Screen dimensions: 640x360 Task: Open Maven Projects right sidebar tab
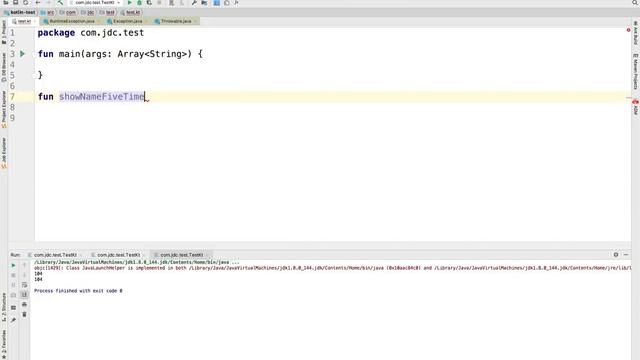click(x=636, y=71)
